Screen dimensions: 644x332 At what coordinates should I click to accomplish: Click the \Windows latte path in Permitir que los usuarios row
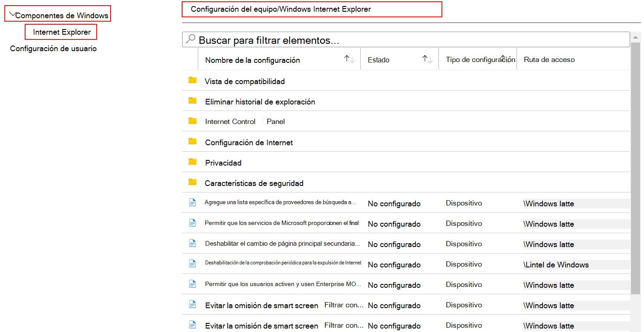[x=549, y=285]
